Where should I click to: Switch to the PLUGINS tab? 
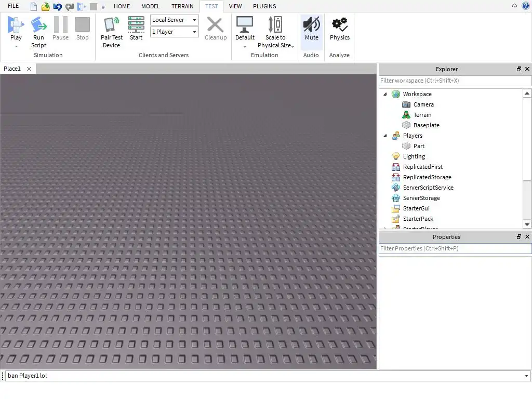[x=264, y=6]
